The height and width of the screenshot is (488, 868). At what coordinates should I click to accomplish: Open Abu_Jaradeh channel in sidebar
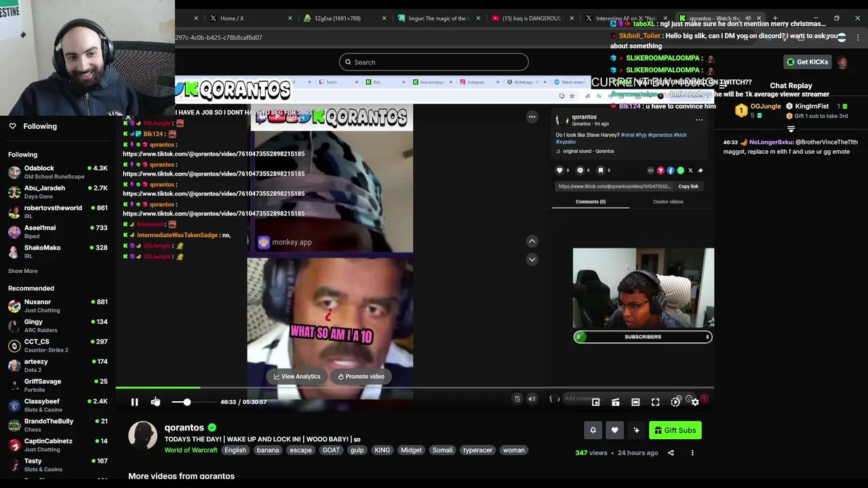(x=58, y=192)
